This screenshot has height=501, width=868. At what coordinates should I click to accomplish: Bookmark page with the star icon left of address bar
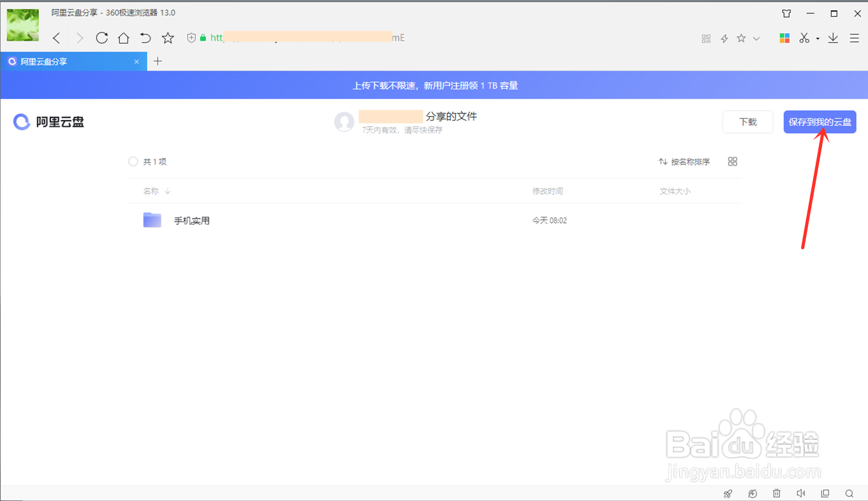click(x=168, y=38)
